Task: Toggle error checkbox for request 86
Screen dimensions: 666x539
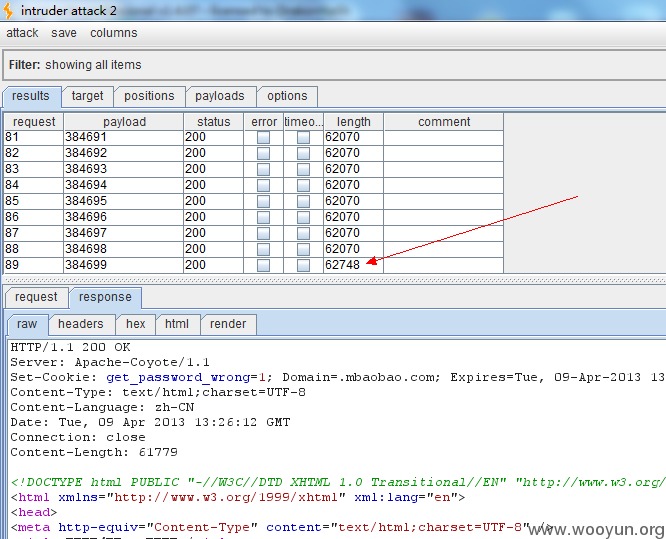Action: [263, 217]
